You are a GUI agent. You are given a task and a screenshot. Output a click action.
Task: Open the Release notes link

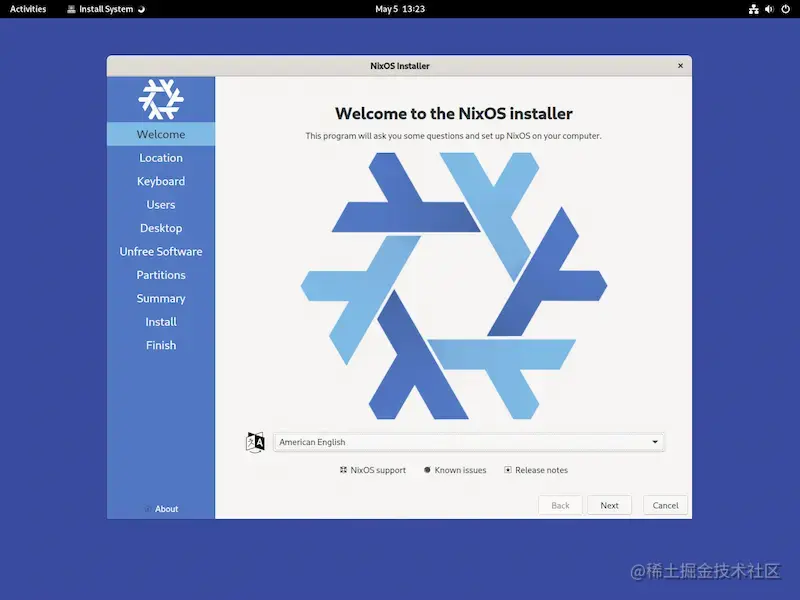click(536, 470)
